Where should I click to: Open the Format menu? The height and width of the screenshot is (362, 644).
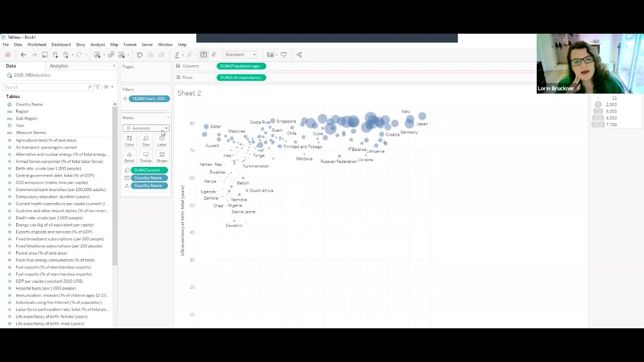[x=130, y=45]
